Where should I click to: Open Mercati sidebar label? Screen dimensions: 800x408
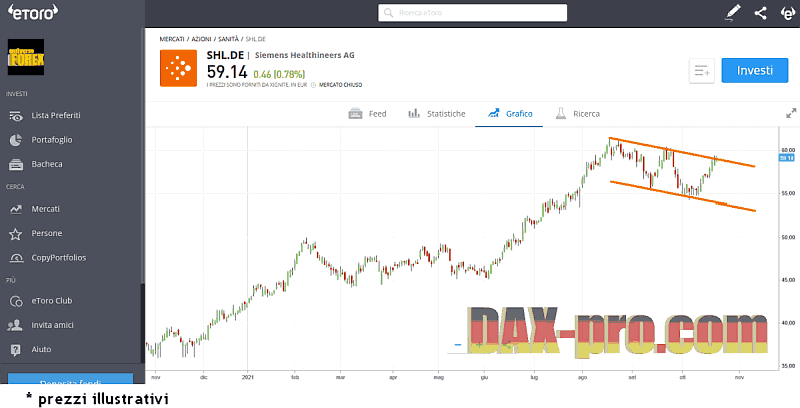[x=45, y=209]
